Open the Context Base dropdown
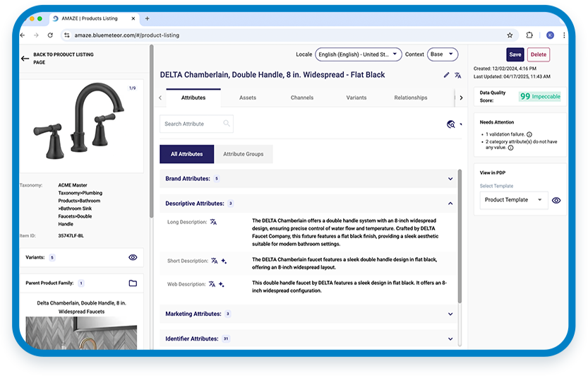The image size is (588, 376). tap(443, 54)
